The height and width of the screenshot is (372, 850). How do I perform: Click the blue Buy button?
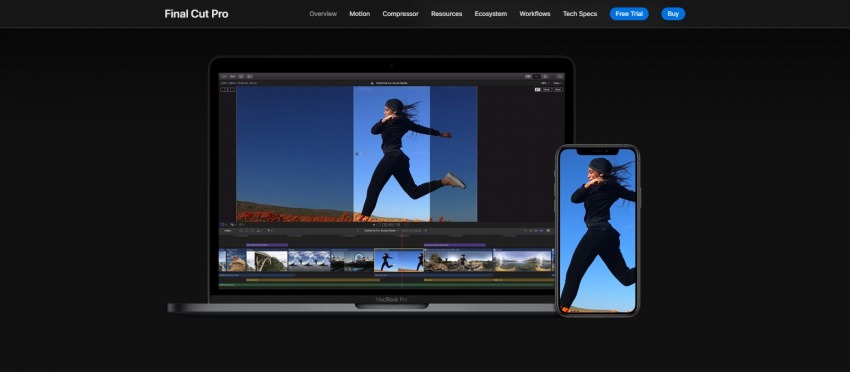673,14
